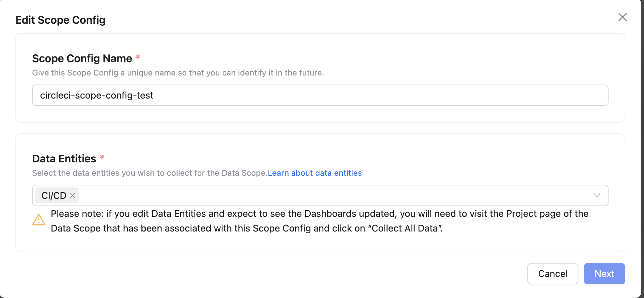644x298 pixels.
Task: Remove the CI/CD entity tag
Action: point(73,195)
